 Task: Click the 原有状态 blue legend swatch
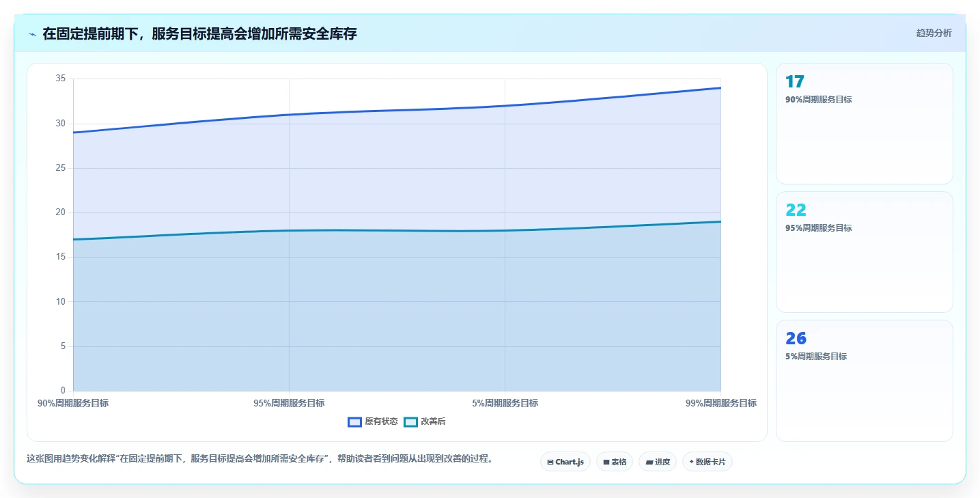coord(354,422)
